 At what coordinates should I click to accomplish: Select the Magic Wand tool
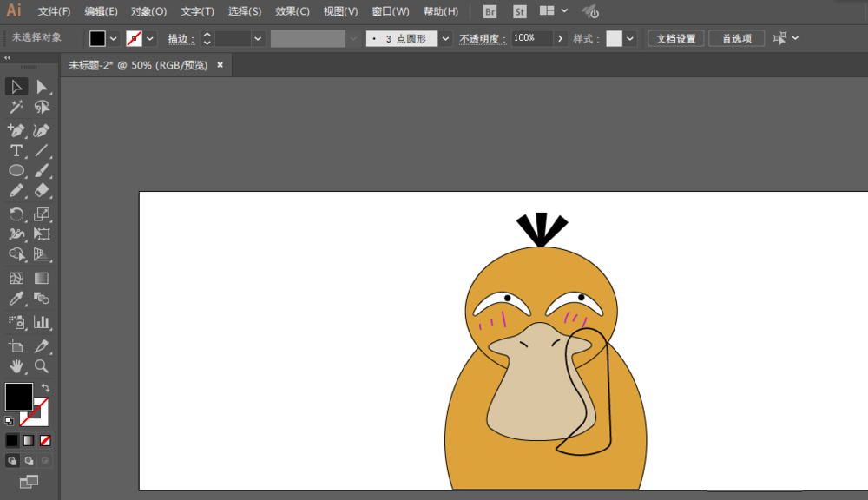pos(16,107)
